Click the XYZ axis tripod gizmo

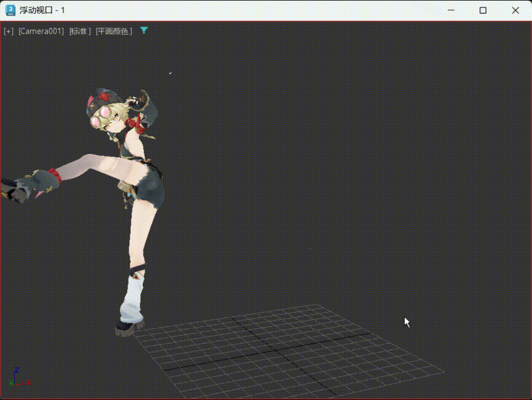19,377
